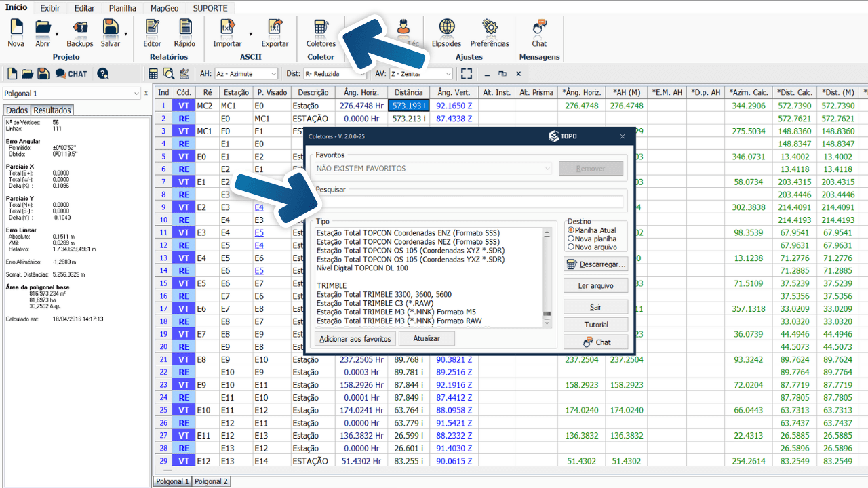Click the Tutorial button

coord(595,325)
